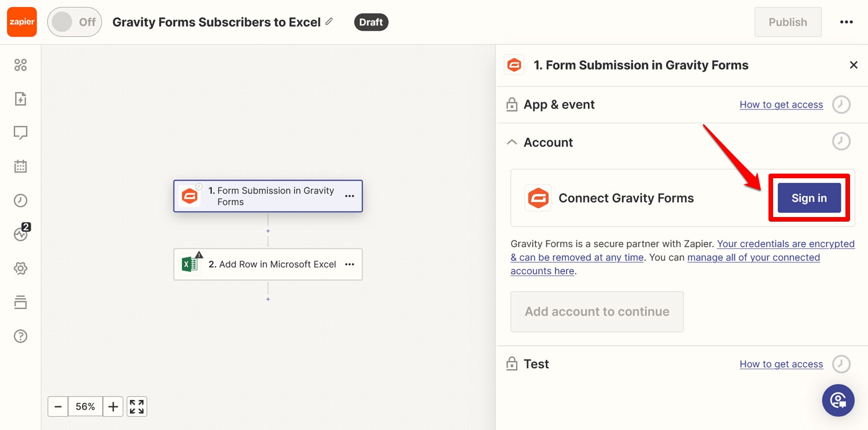Open the history clock sidebar icon
The width and height of the screenshot is (868, 430).
[x=20, y=201]
